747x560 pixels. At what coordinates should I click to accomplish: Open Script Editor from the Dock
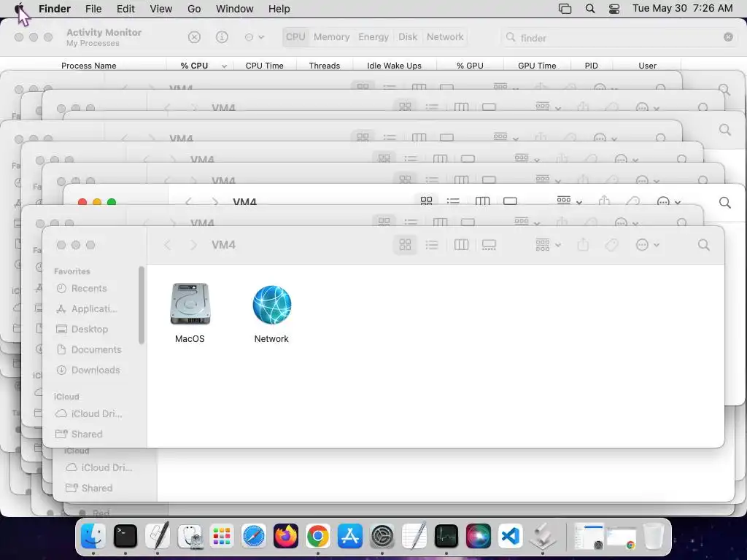pyautogui.click(x=158, y=536)
